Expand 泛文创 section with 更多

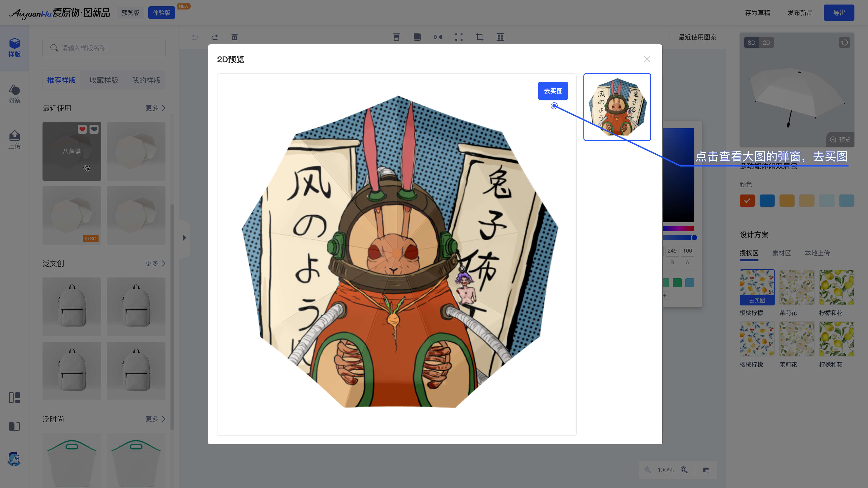(x=155, y=263)
